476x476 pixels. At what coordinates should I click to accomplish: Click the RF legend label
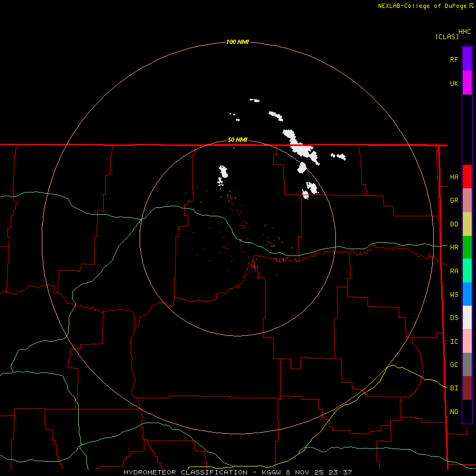coord(454,59)
